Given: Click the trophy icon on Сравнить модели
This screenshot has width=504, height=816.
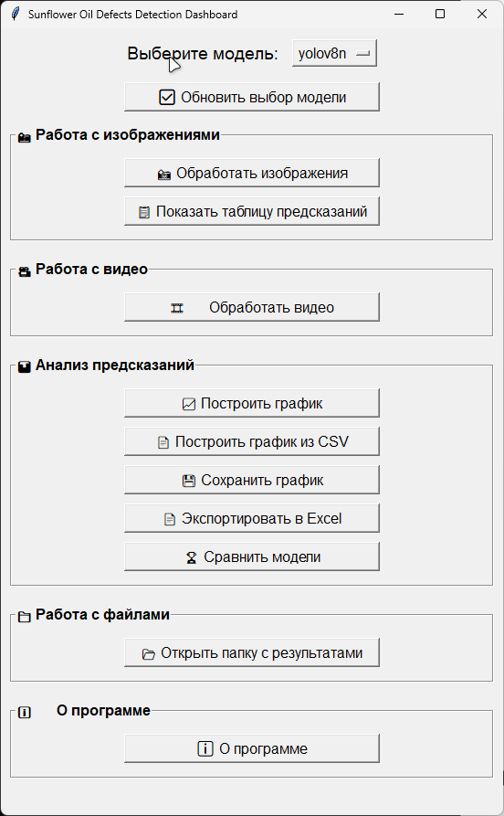Looking at the screenshot, I should [192, 558].
